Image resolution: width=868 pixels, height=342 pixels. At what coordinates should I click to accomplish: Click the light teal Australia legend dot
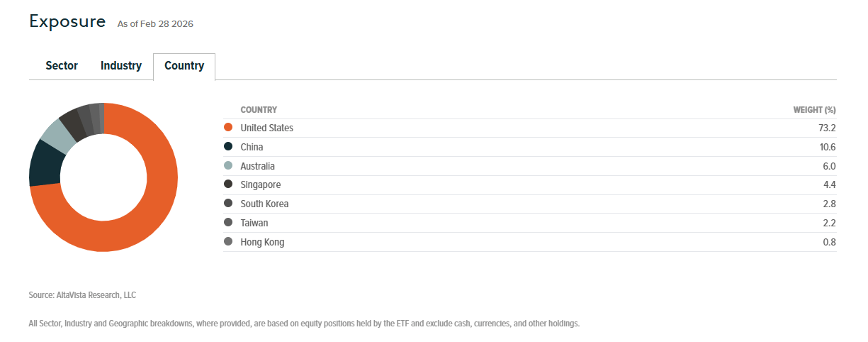[228, 166]
